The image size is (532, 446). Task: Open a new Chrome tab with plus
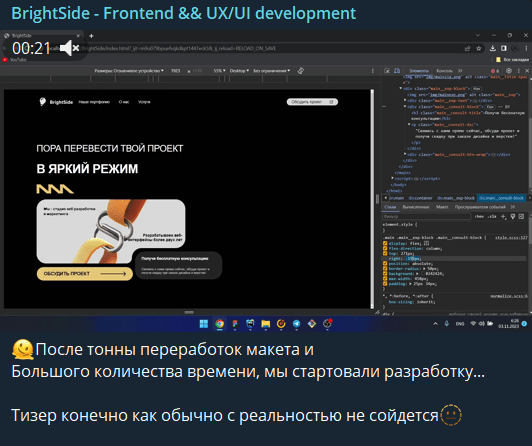[91, 36]
